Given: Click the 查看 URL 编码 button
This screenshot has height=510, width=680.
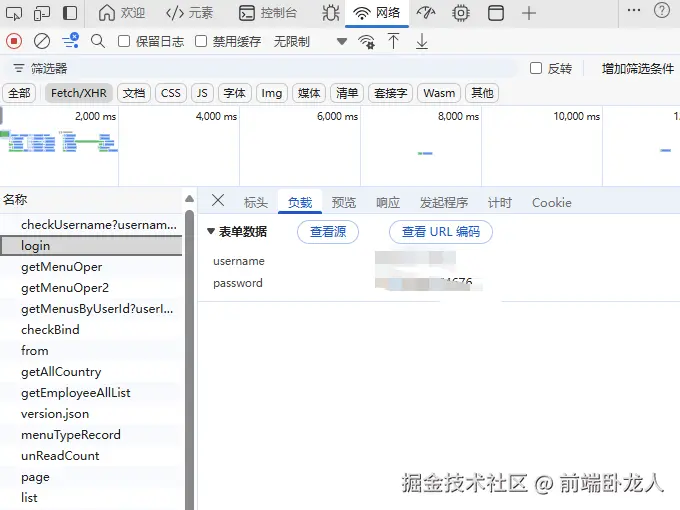Looking at the screenshot, I should click(441, 232).
